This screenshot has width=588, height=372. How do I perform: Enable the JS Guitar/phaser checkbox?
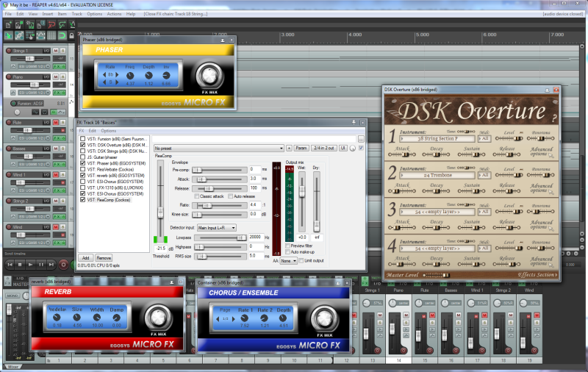[82, 157]
